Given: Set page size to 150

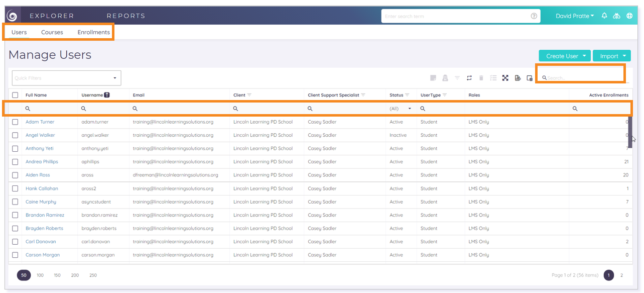Looking at the screenshot, I should click(57, 275).
